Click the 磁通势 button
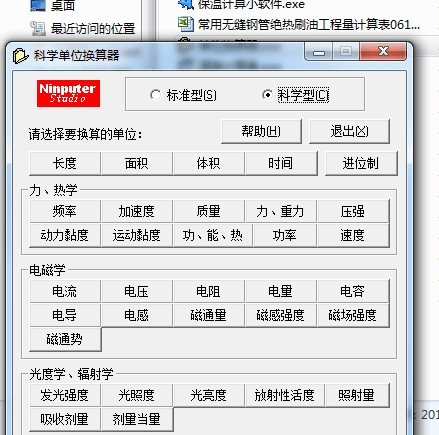The height and width of the screenshot is (435, 439). [x=65, y=339]
